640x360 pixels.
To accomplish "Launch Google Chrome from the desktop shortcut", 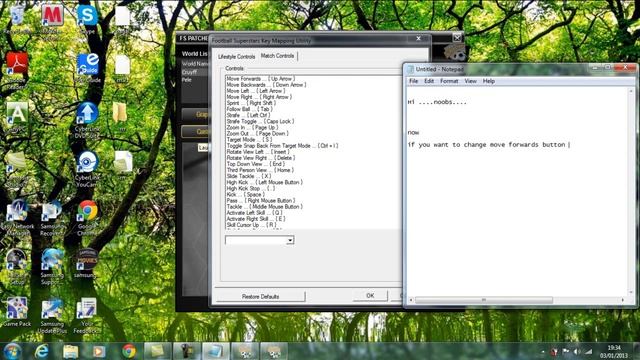I will 87,217.
